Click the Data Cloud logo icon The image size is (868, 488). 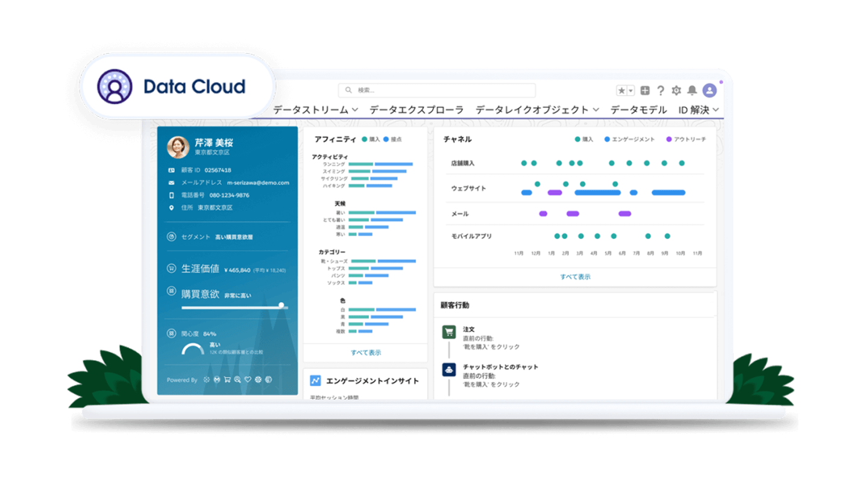pyautogui.click(x=115, y=86)
